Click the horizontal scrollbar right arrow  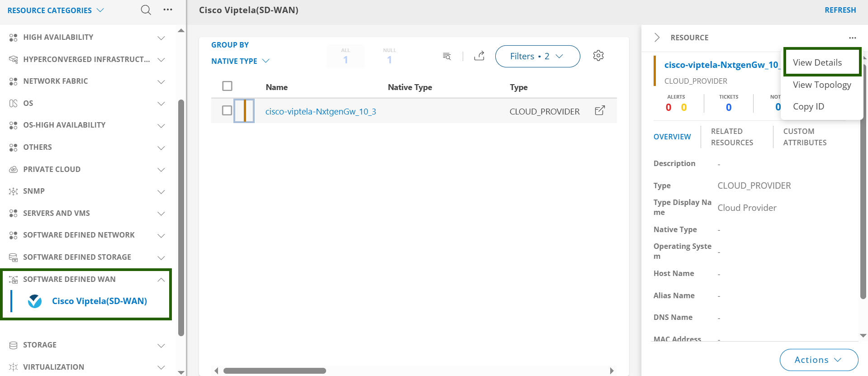(x=612, y=371)
